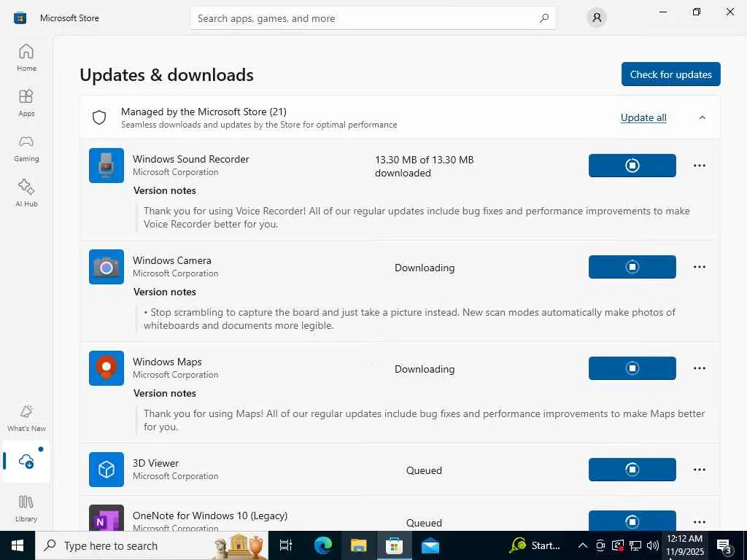The image size is (747, 560).
Task: Click the search apps, games, and more field
Action: pos(373,18)
